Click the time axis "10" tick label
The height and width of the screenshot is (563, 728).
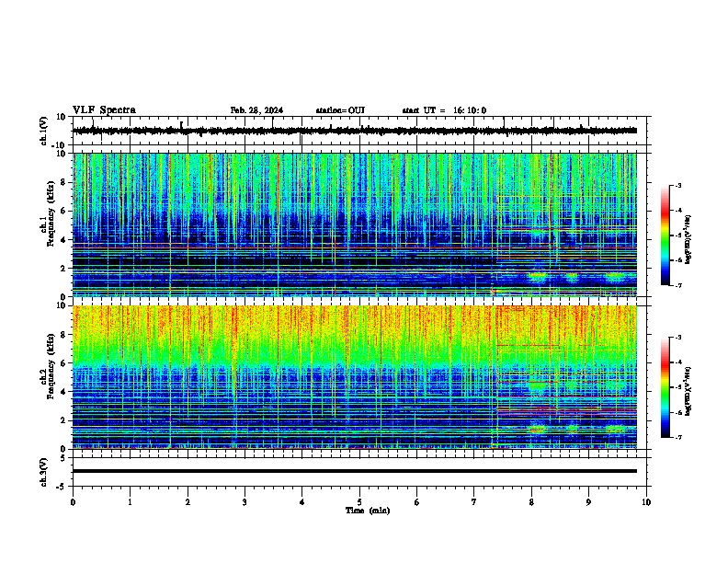pos(646,502)
